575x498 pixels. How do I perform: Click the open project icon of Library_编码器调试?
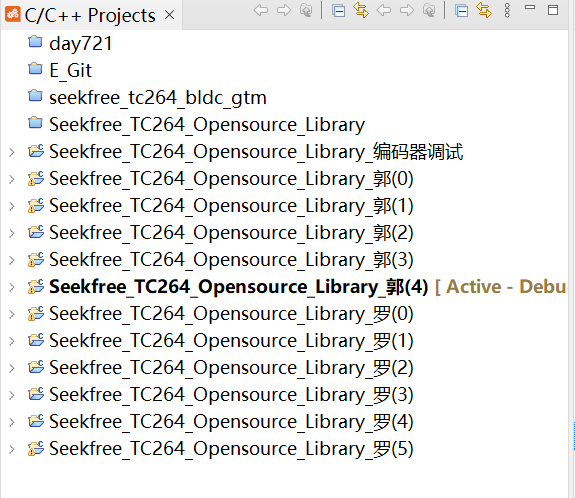36,150
